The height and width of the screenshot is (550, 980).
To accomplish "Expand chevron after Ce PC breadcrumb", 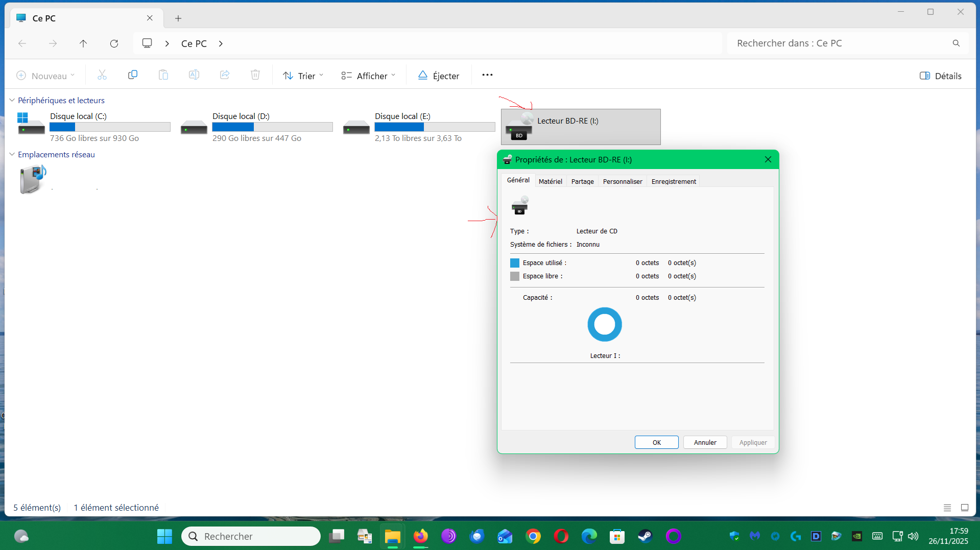I will point(221,43).
